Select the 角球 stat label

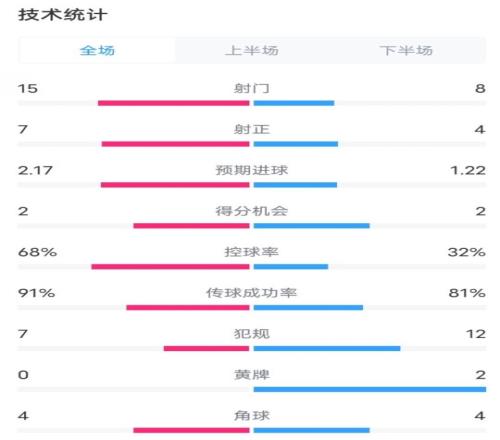pos(252,416)
